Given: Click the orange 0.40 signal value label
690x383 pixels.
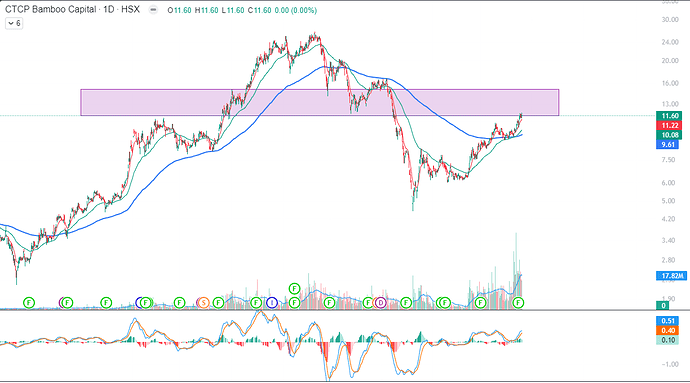Looking at the screenshot, I should (x=667, y=330).
